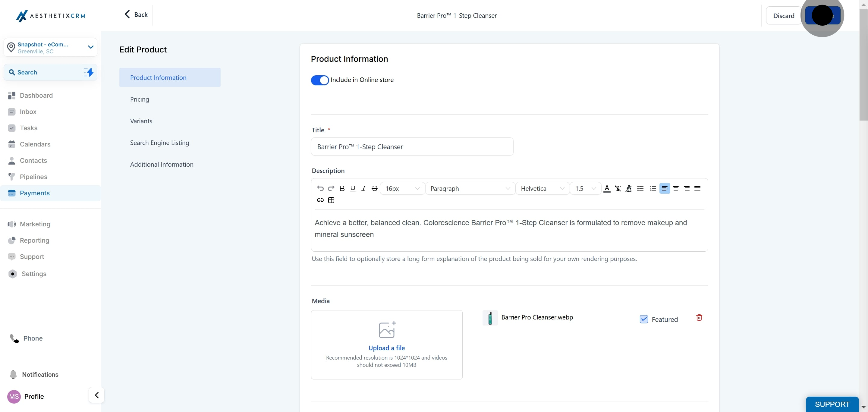Toggle italic formatting

(x=363, y=188)
